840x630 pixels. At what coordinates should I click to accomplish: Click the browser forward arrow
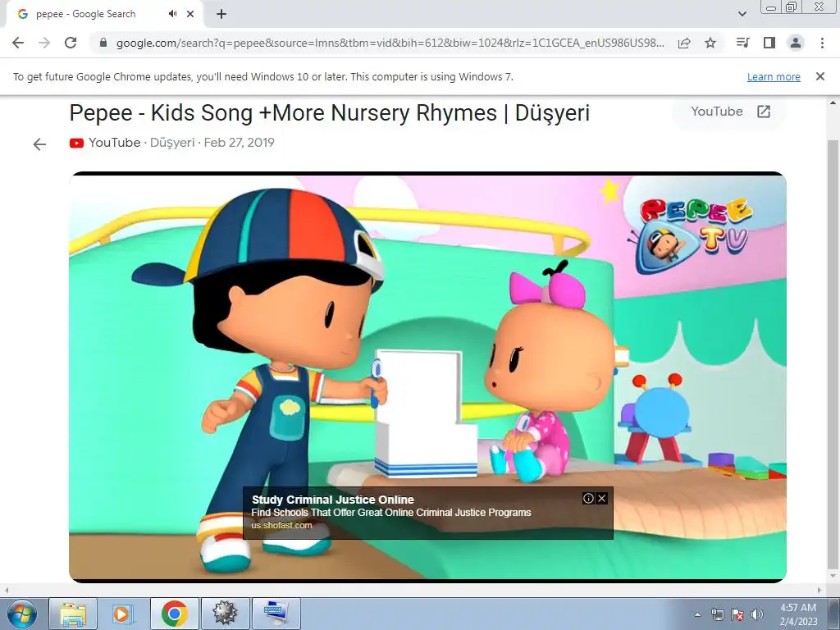click(x=44, y=43)
